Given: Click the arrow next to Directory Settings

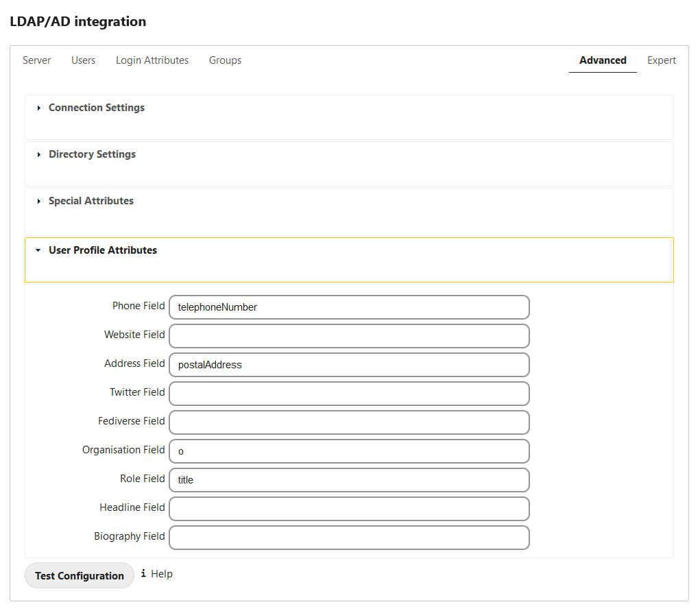Looking at the screenshot, I should pos(39,154).
